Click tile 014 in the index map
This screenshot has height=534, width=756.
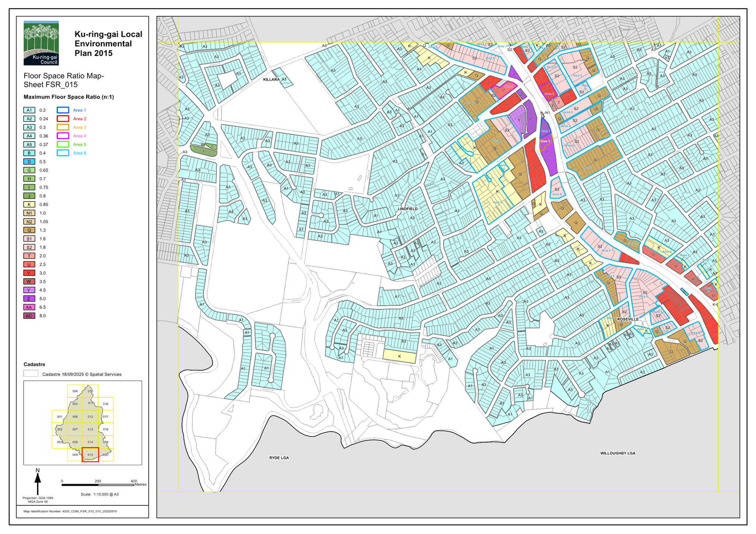(x=90, y=442)
